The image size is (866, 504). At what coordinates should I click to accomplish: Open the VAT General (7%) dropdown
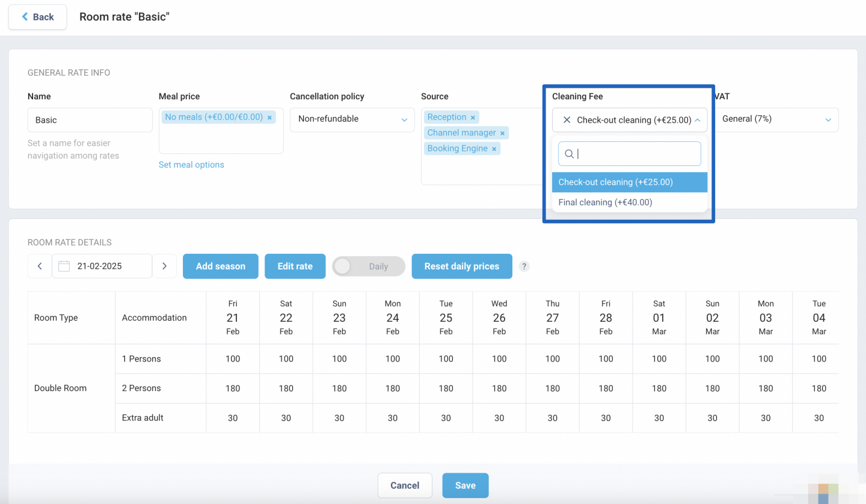coord(776,120)
